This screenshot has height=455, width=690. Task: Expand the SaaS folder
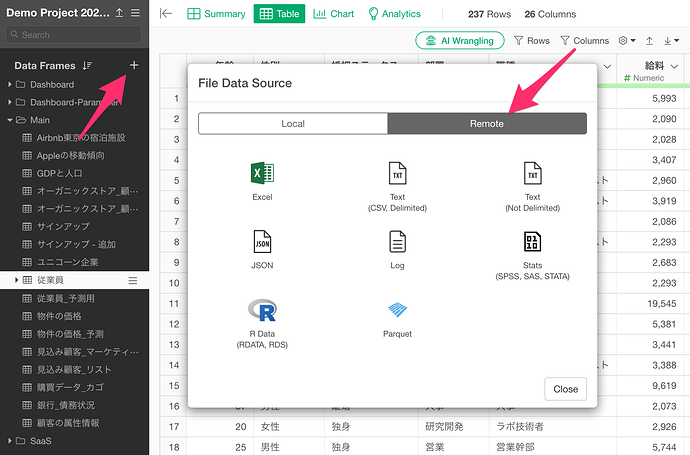click(x=10, y=440)
